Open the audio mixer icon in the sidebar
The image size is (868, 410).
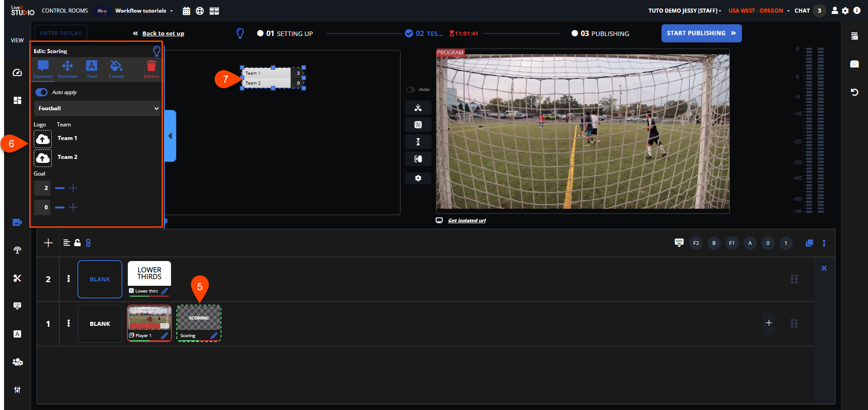(x=17, y=390)
